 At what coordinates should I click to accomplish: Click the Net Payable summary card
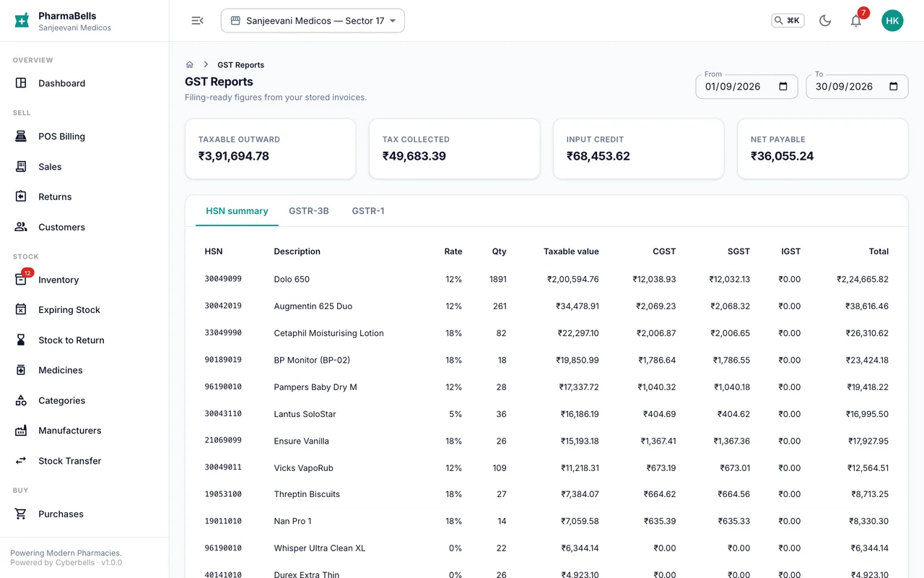point(823,149)
